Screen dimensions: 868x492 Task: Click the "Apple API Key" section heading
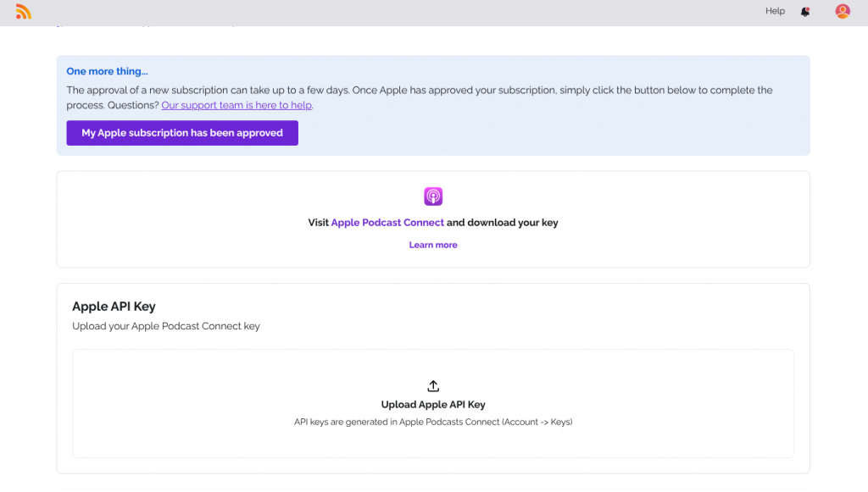point(114,307)
